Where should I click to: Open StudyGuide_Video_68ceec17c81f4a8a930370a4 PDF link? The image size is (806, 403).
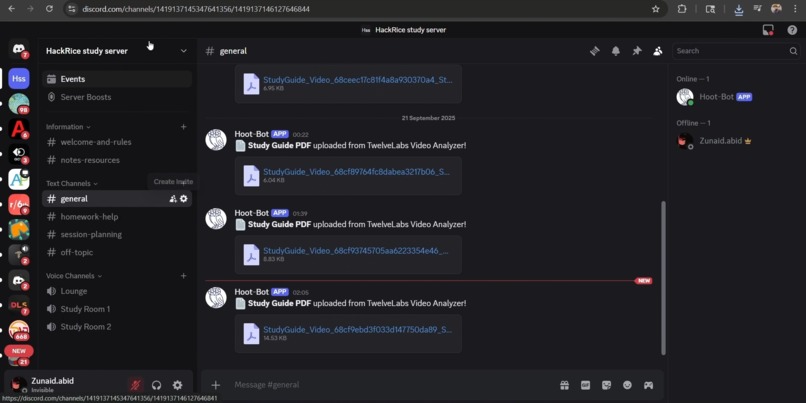358,80
